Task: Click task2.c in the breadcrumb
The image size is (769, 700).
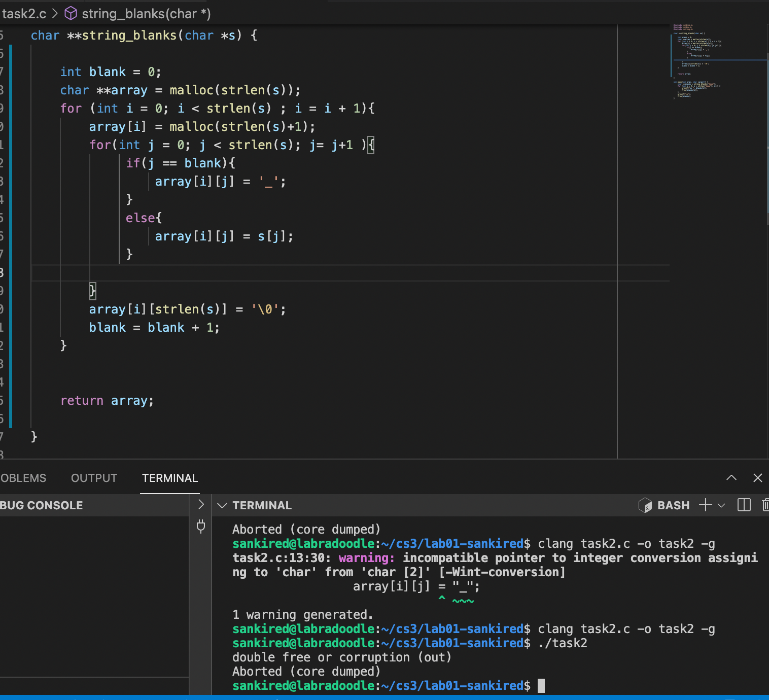Action: coord(24,14)
